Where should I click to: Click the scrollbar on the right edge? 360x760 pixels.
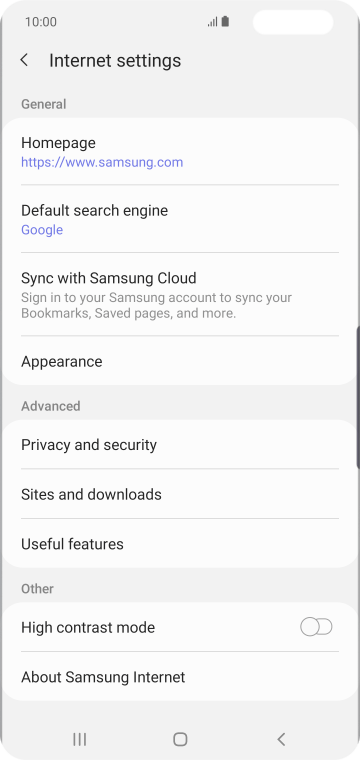click(x=358, y=397)
